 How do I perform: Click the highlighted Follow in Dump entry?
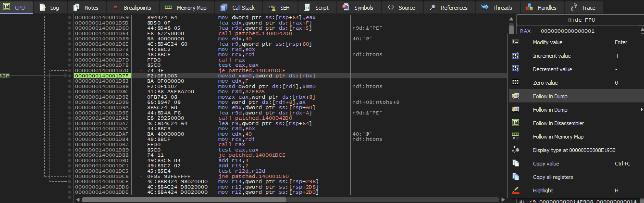[x=576, y=96]
